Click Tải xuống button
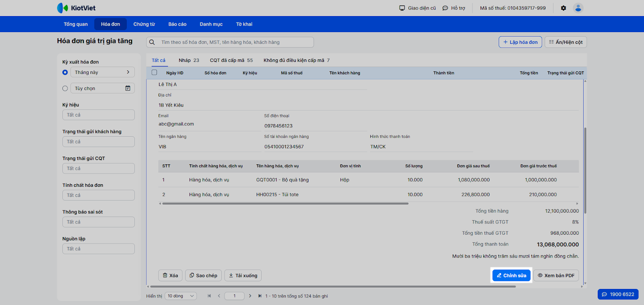This screenshot has width=644, height=305. pos(243,275)
